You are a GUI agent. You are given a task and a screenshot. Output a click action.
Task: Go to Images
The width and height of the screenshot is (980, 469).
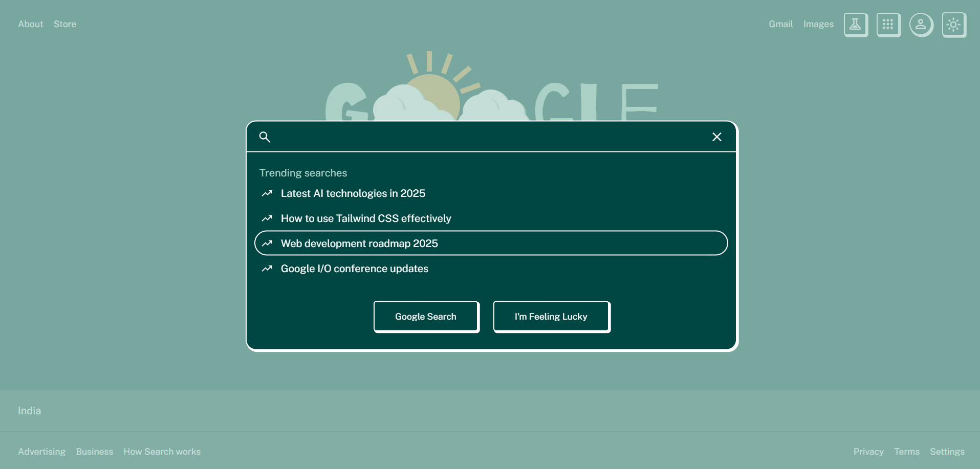coord(818,24)
